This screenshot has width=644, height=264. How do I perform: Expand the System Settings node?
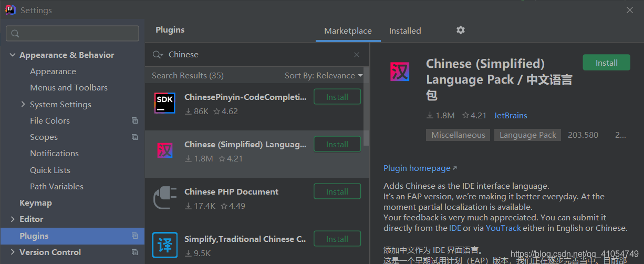(x=23, y=104)
